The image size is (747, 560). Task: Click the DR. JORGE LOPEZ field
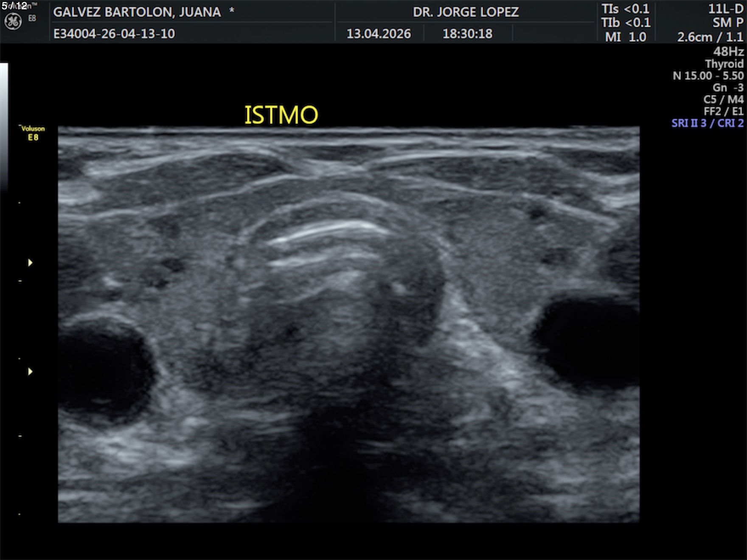tap(466, 12)
